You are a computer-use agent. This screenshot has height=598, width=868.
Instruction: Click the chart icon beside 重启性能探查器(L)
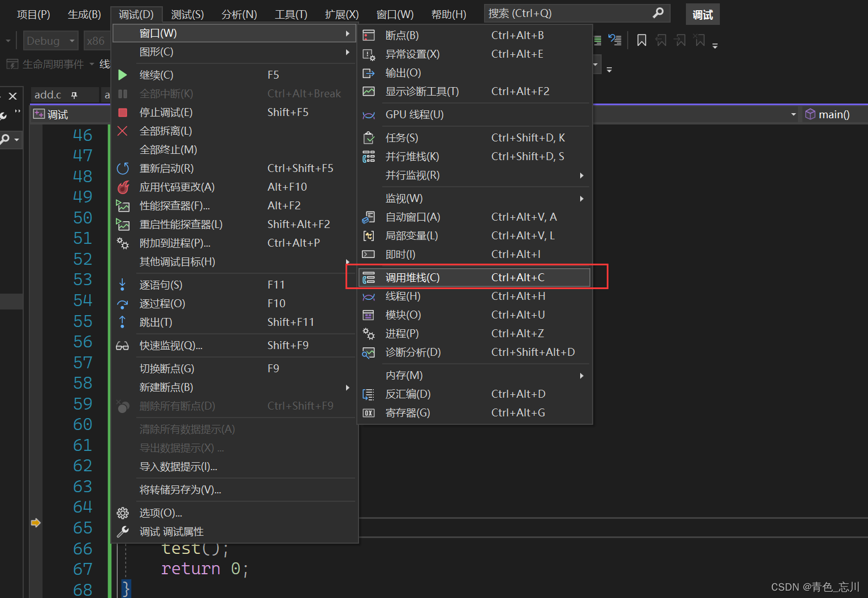pyautogui.click(x=123, y=224)
